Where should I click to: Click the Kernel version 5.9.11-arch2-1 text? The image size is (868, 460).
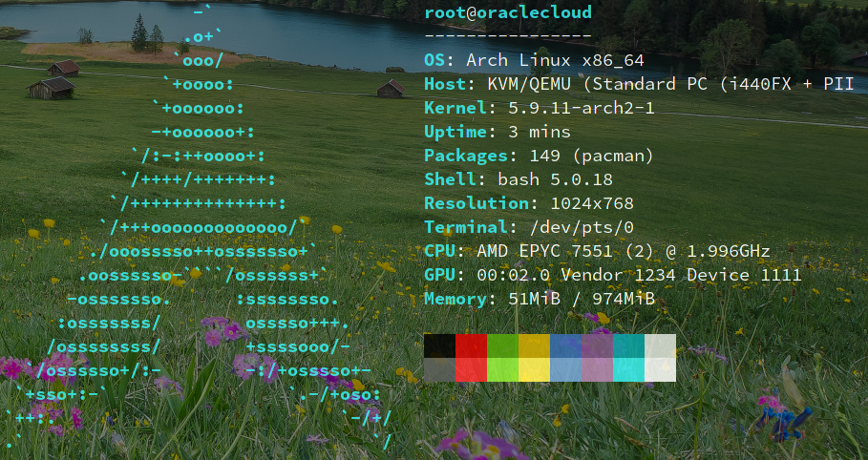[540, 108]
